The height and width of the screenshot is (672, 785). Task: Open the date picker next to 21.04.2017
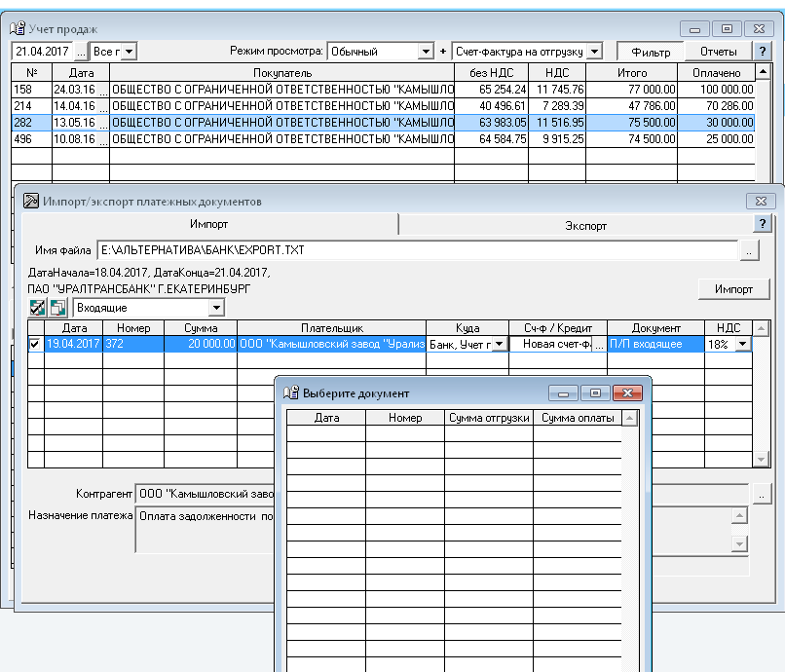pos(81,51)
